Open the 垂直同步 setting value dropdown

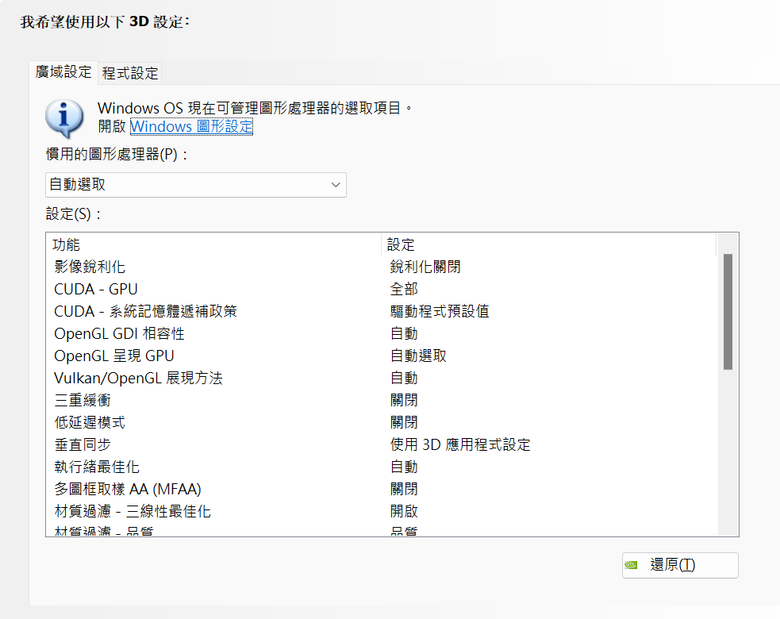(460, 444)
